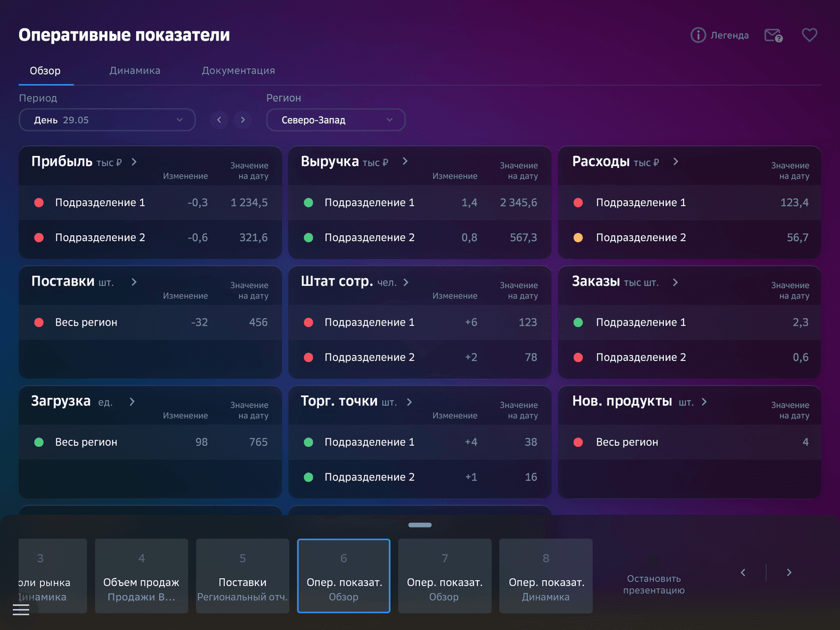
Task: Click Весь регион row in Поставки
Action: [150, 322]
